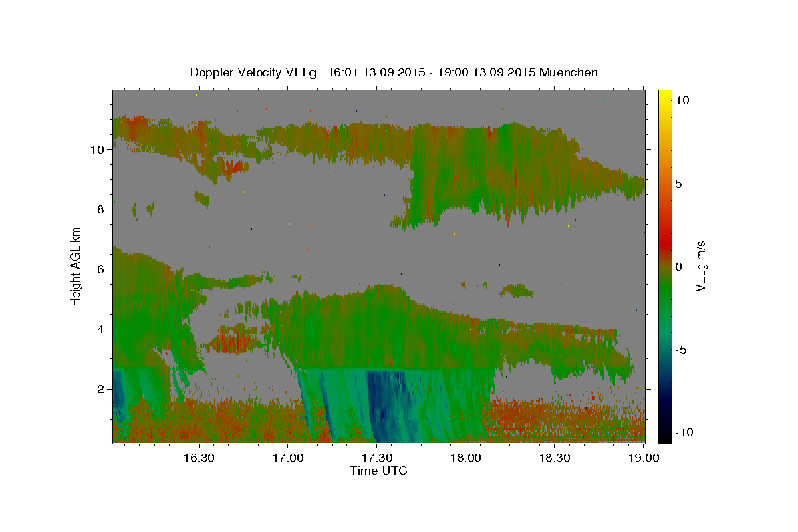Image resolution: width=798 pixels, height=532 pixels.
Task: Click the height axis label 10
Action: point(98,149)
